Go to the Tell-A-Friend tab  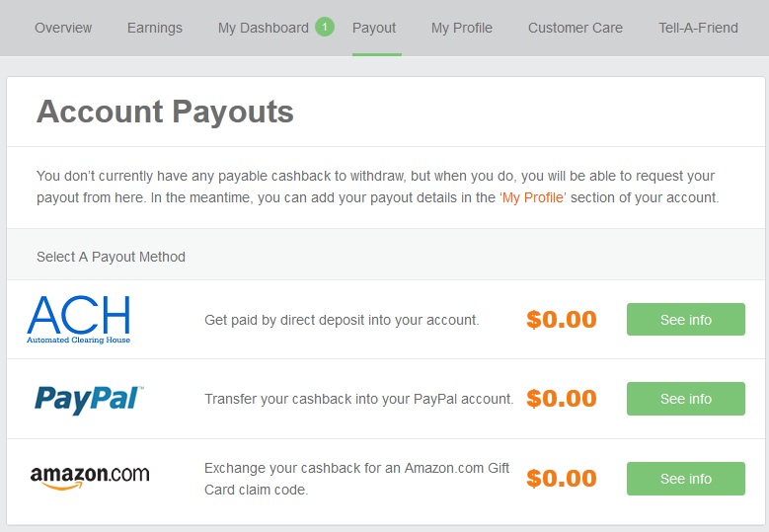tap(698, 28)
